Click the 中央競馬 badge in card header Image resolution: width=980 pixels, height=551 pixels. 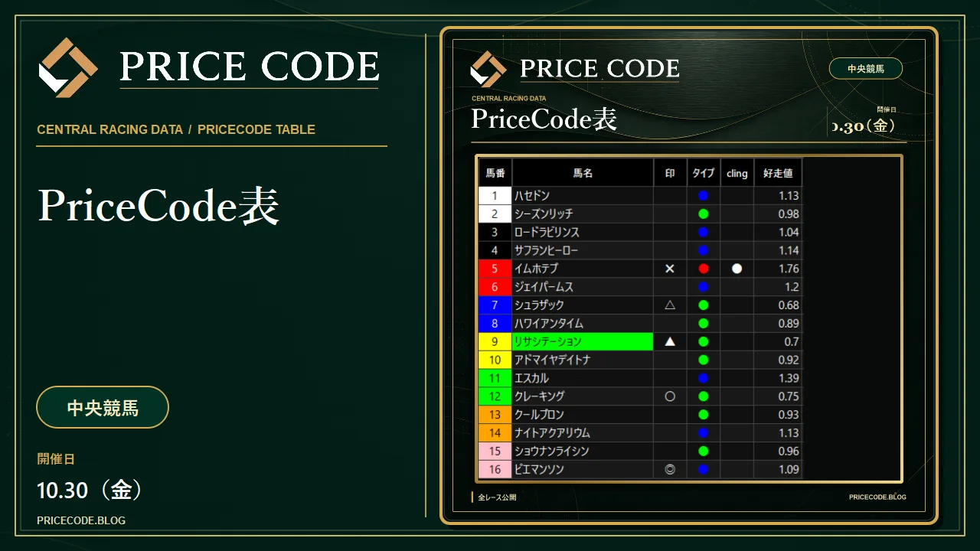(866, 68)
